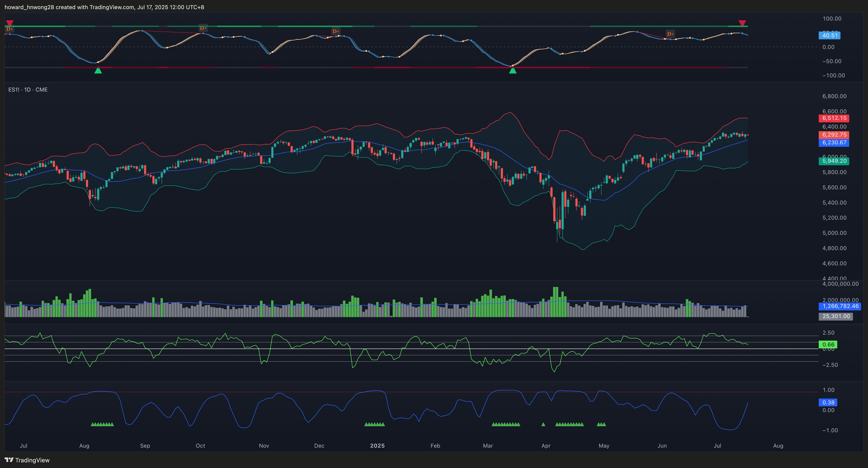Screen dimensions: 868x468
Task: Click the lone green triangle near April in the bottom pane
Action: [x=543, y=424]
